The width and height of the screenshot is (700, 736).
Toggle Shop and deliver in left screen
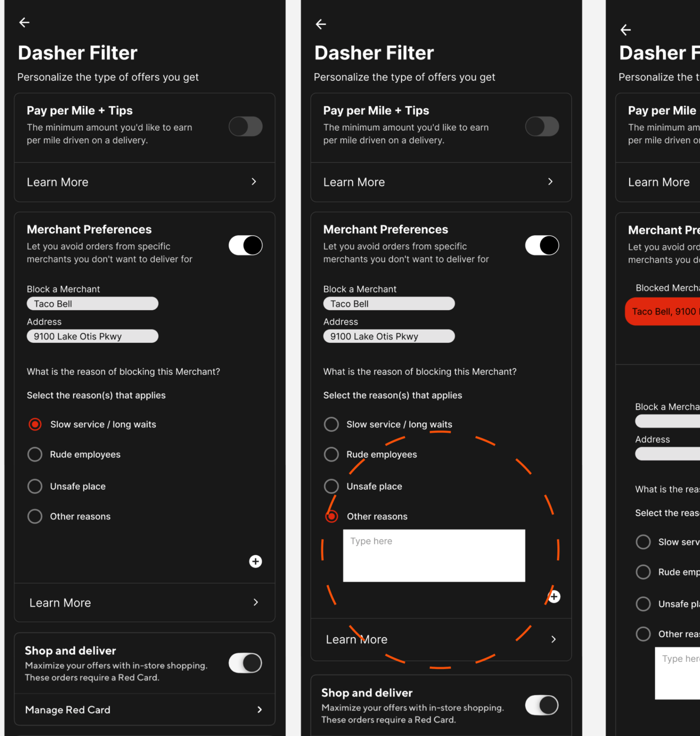tap(246, 663)
